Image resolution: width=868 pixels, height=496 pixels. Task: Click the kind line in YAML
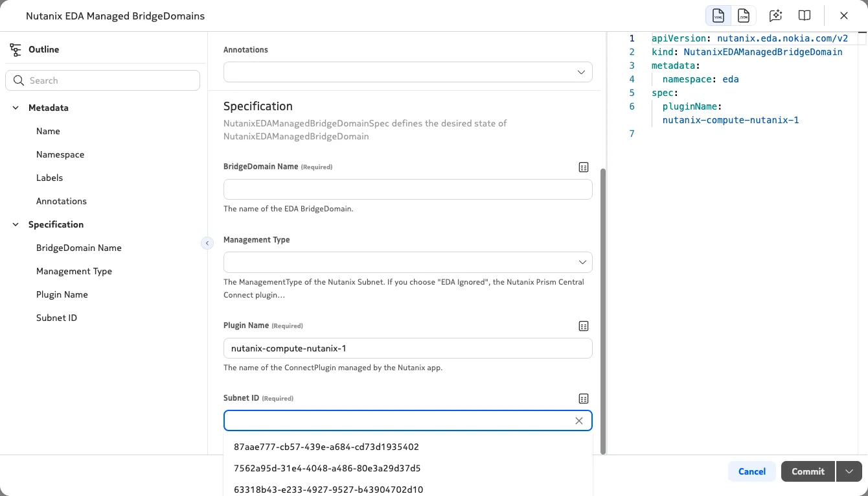pyautogui.click(x=747, y=52)
